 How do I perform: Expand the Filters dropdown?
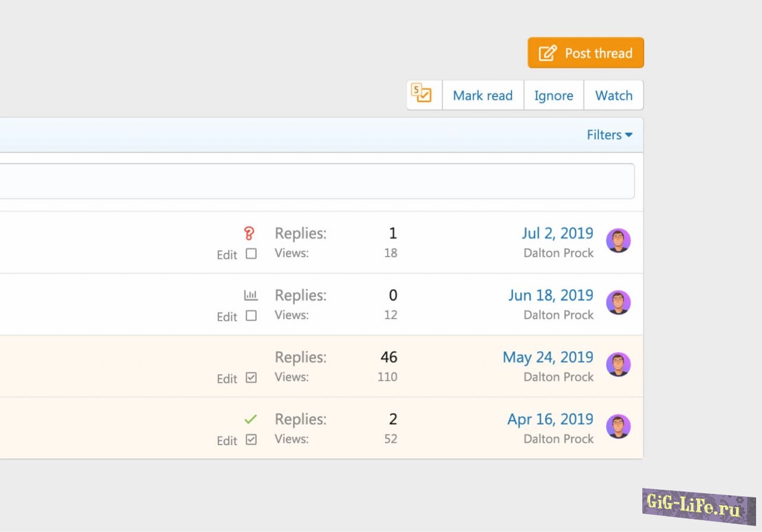(x=609, y=135)
